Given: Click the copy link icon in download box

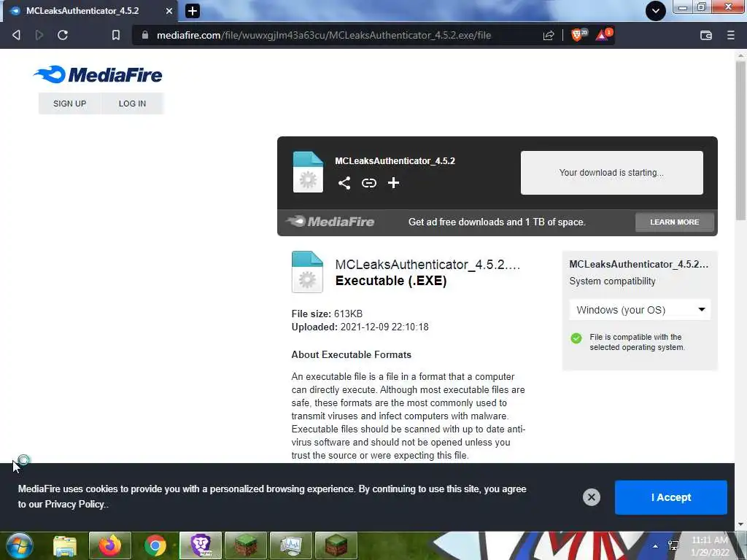Looking at the screenshot, I should 368,183.
